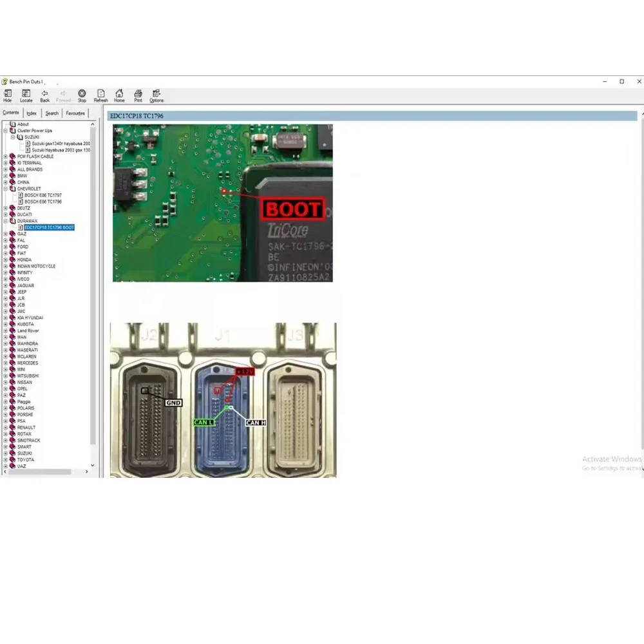This screenshot has width=644, height=644.
Task: Expand the BMW tree node
Action: point(6,176)
